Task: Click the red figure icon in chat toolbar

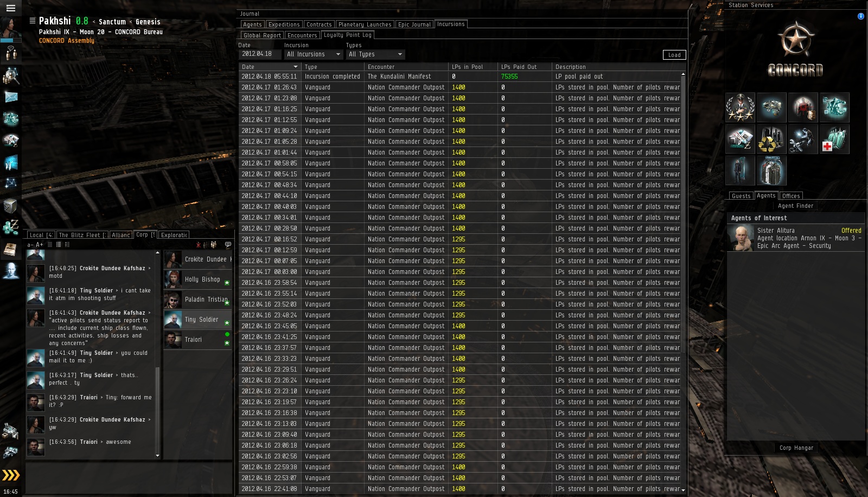Action: click(199, 245)
